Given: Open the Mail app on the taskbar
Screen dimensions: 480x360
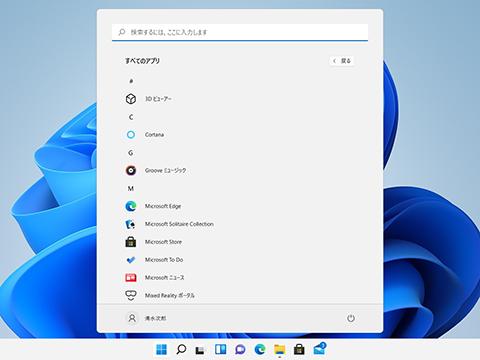Looking at the screenshot, I should click(319, 349).
